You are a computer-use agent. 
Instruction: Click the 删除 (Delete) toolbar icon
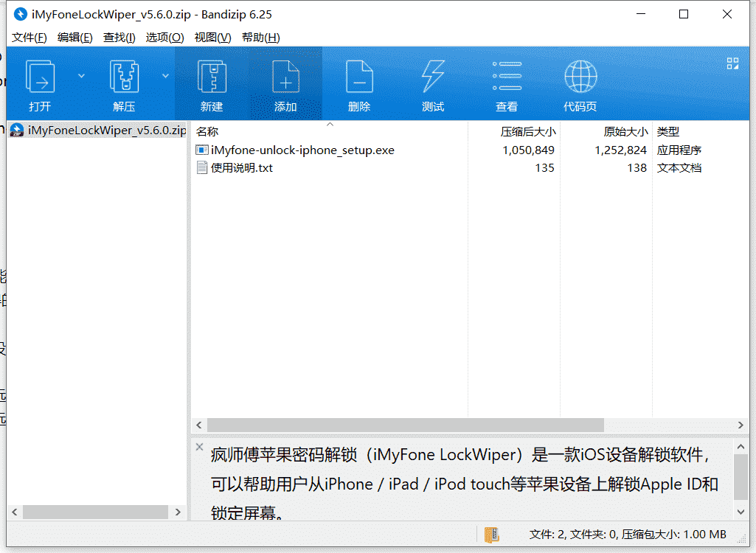359,76
